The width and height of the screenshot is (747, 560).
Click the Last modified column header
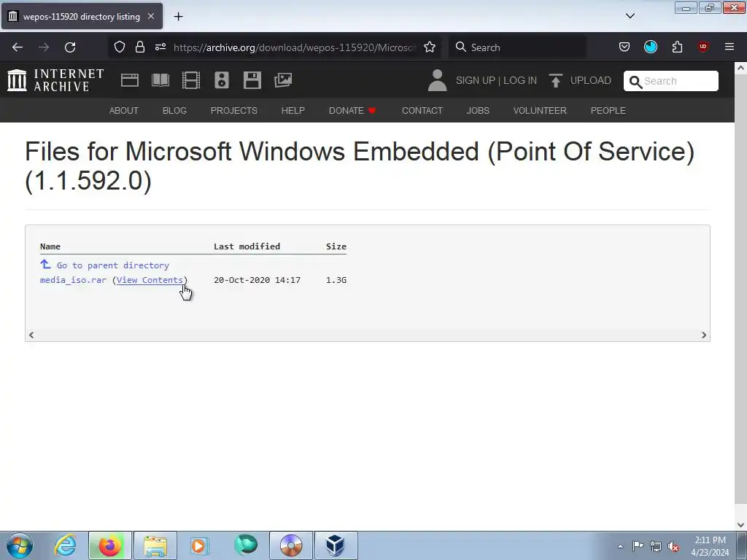pos(247,246)
